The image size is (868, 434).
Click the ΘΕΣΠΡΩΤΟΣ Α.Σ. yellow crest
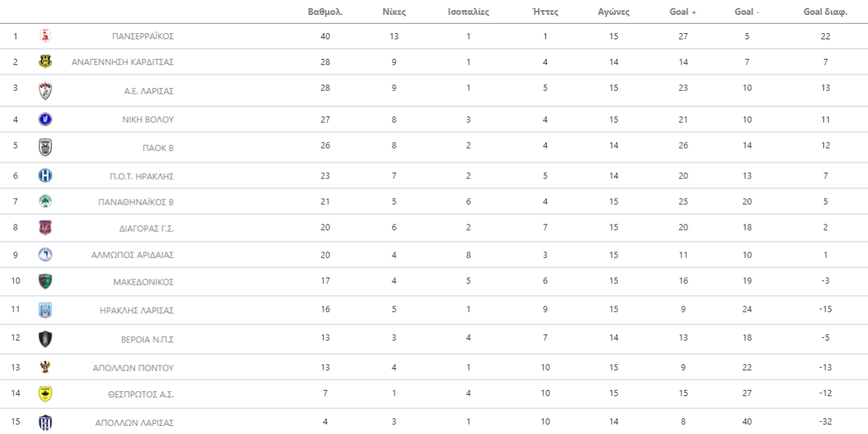[45, 394]
